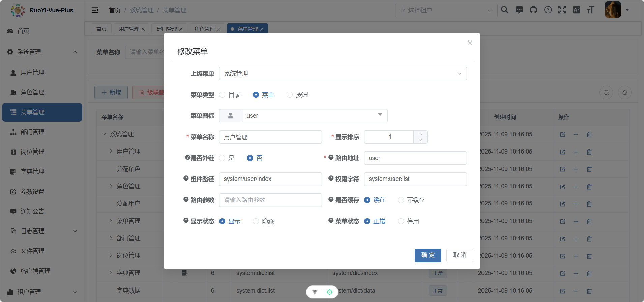
Task: Click the search magnifier icon in top navbar
Action: 505,10
